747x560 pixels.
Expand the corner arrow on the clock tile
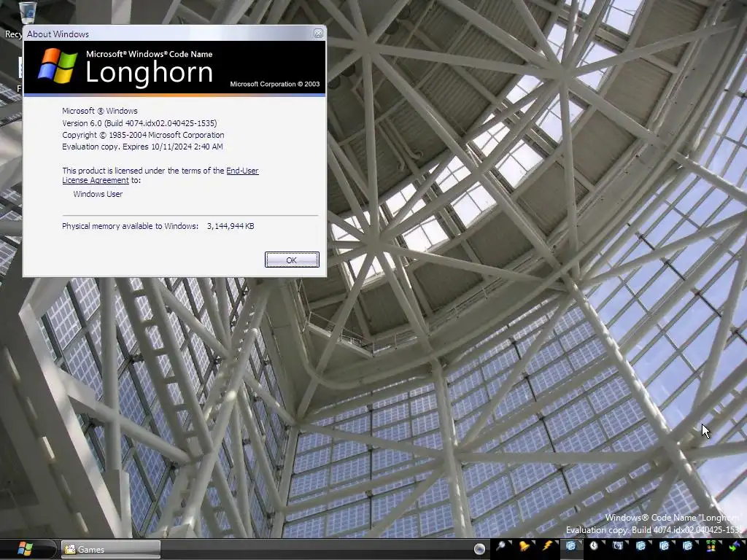pyautogui.click(x=603, y=542)
